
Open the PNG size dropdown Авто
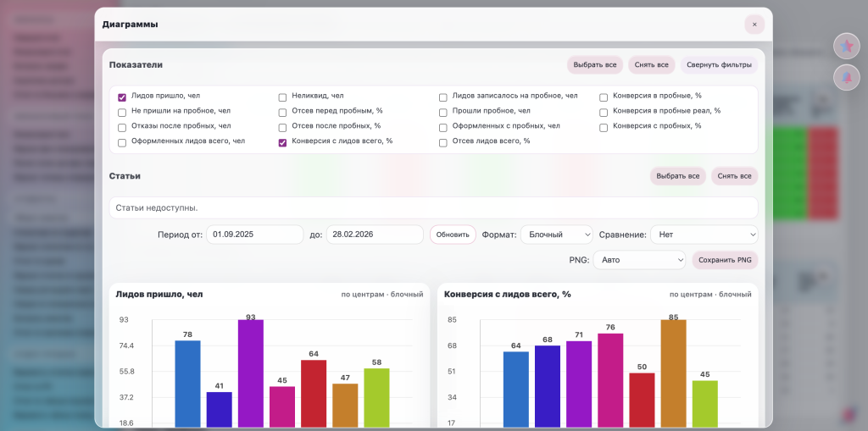point(639,260)
